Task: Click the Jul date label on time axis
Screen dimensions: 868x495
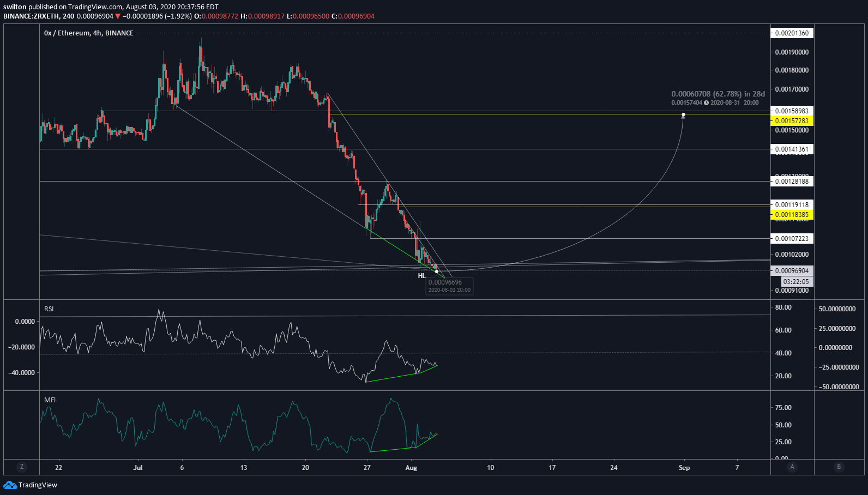Action: (138, 468)
